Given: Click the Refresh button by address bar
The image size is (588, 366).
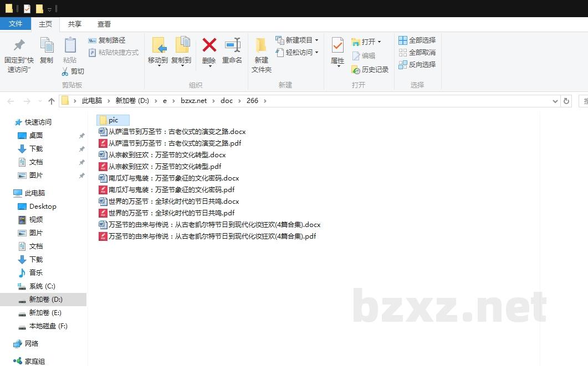Looking at the screenshot, I should pyautogui.click(x=566, y=101).
